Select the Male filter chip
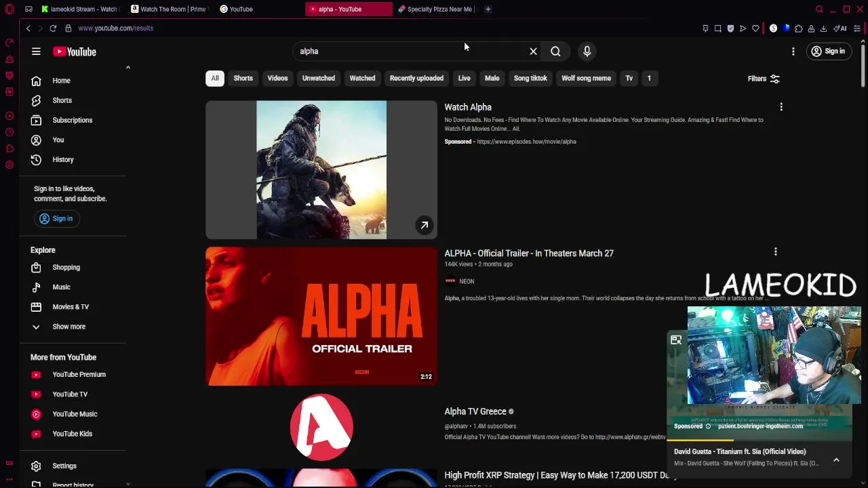The height and width of the screenshot is (488, 868). point(492,78)
